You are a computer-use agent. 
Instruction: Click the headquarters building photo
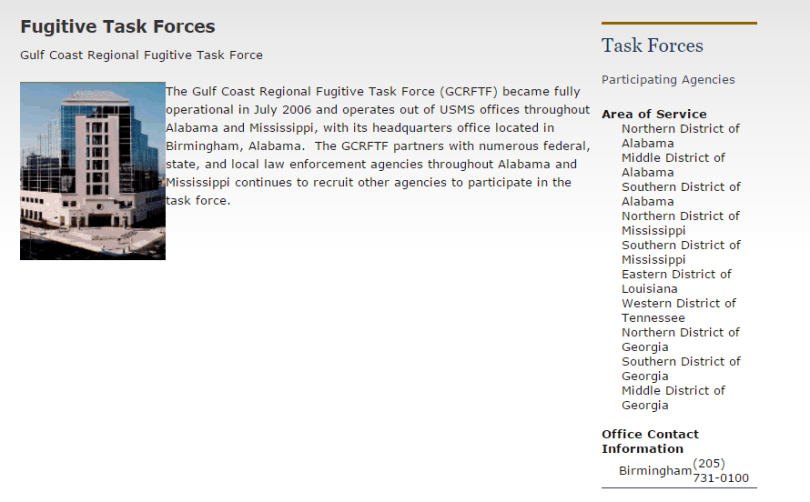[x=92, y=171]
